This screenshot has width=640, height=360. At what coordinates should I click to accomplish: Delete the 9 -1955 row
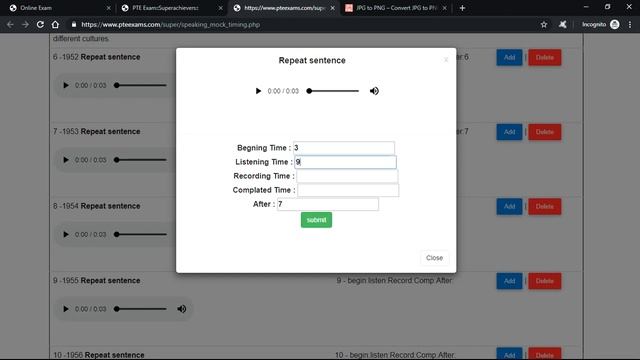click(544, 281)
